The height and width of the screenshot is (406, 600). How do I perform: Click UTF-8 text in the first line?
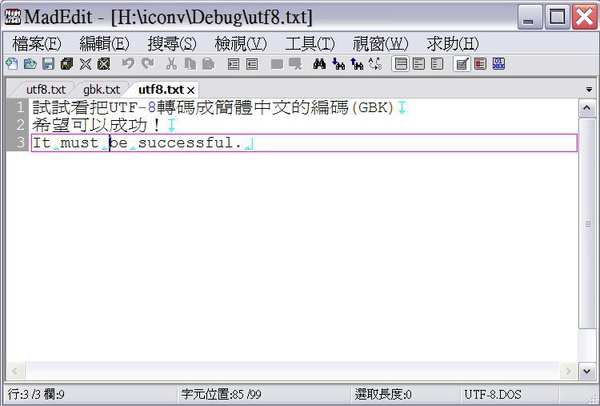(x=132, y=108)
